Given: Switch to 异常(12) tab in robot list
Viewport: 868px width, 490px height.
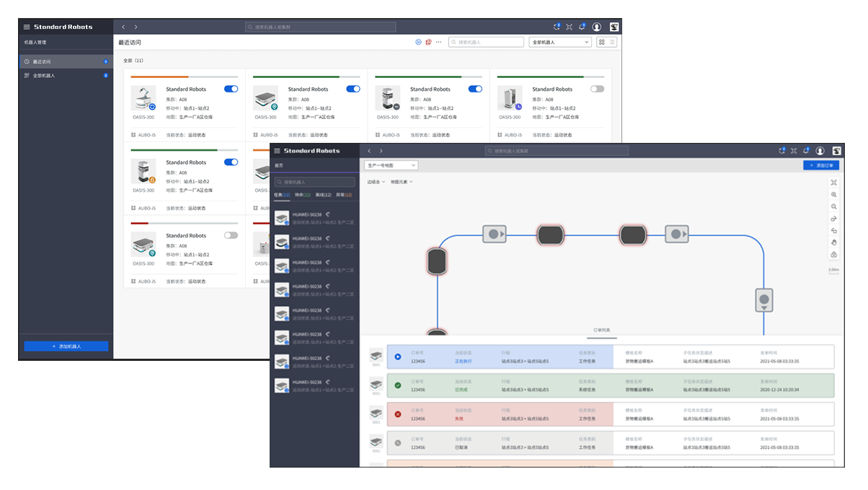Looking at the screenshot, I should 345,195.
